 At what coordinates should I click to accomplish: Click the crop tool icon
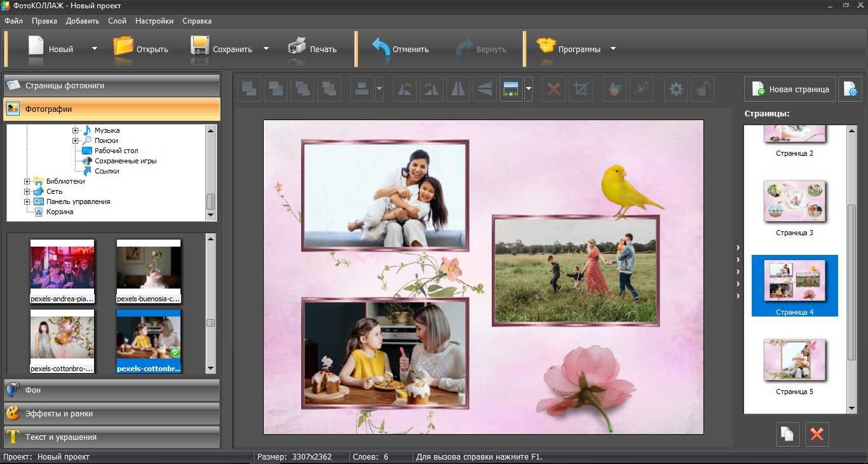581,90
